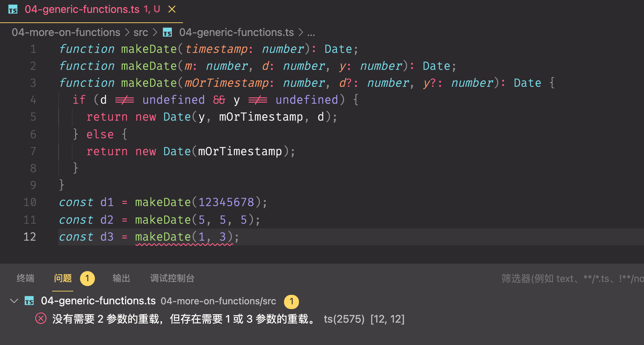This screenshot has height=345, width=644.
Task: Click the chevron after 04-more-on-functions breadcrumb
Action: (x=127, y=33)
